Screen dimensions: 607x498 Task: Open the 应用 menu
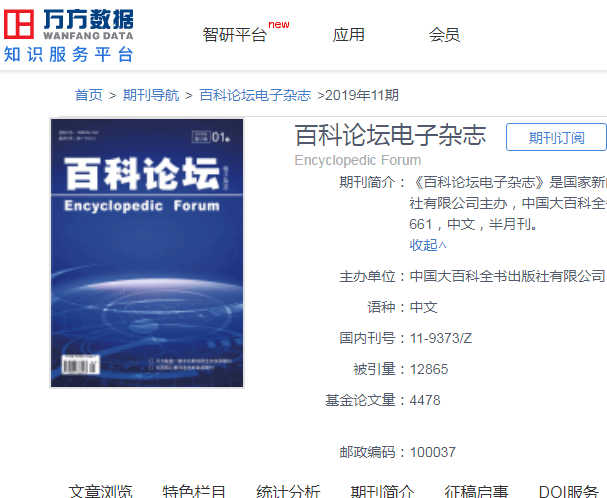click(349, 35)
